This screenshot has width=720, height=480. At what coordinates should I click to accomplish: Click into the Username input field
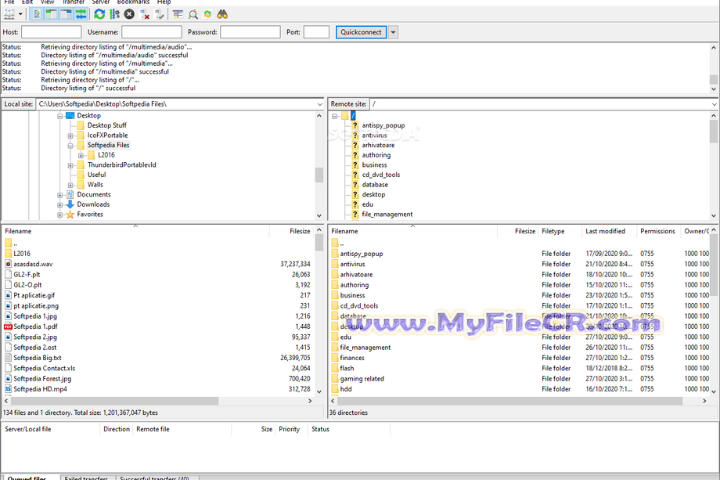coord(152,32)
